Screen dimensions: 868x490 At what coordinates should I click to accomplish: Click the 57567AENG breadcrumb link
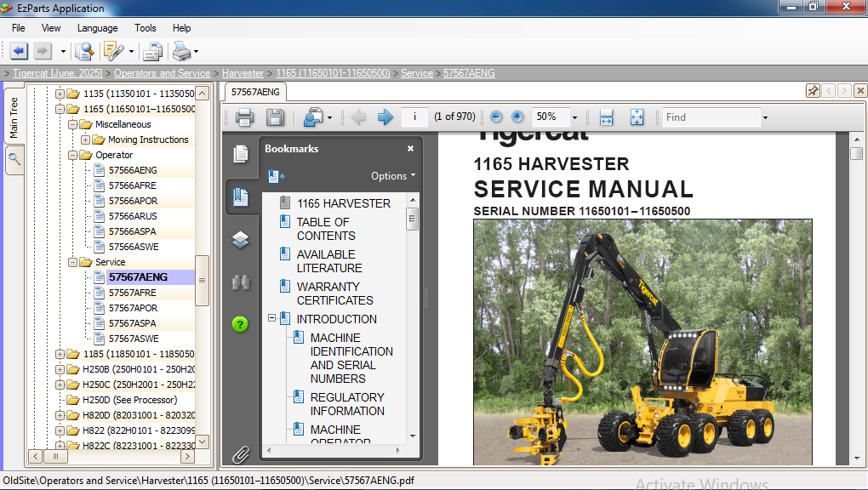(469, 73)
